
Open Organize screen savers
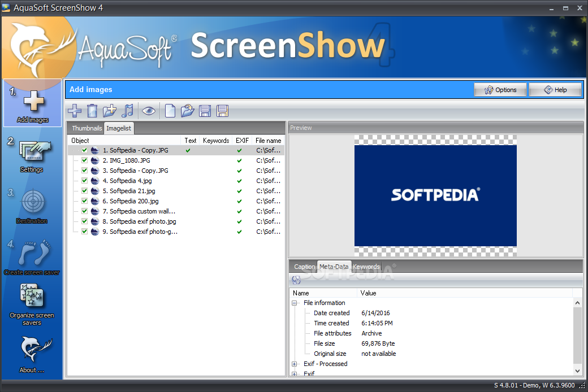point(32,304)
